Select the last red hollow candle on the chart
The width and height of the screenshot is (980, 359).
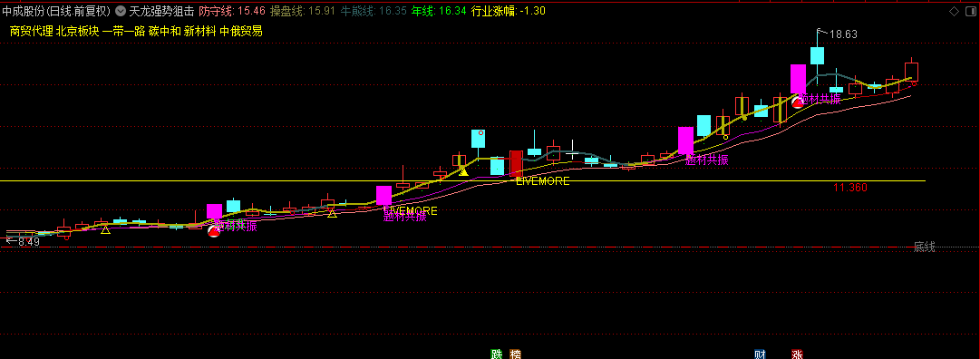tap(911, 72)
